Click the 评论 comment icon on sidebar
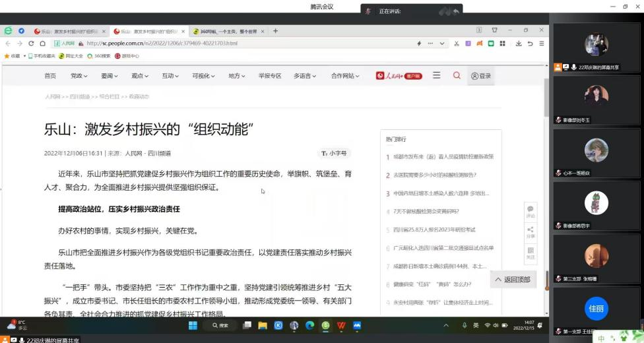The image size is (644, 343). [x=531, y=212]
